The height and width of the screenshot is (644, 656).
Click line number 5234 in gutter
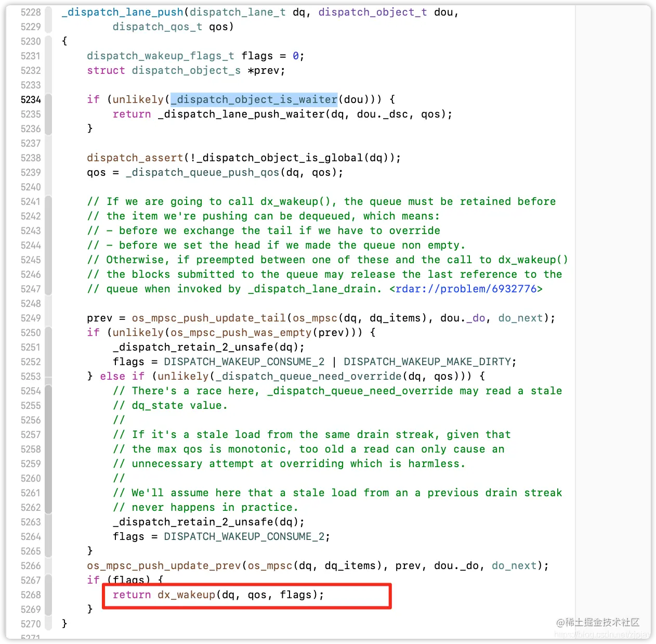tap(31, 99)
